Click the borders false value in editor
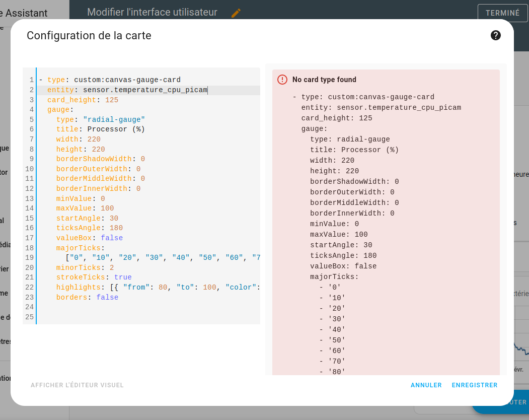The height and width of the screenshot is (420, 529). tap(107, 297)
